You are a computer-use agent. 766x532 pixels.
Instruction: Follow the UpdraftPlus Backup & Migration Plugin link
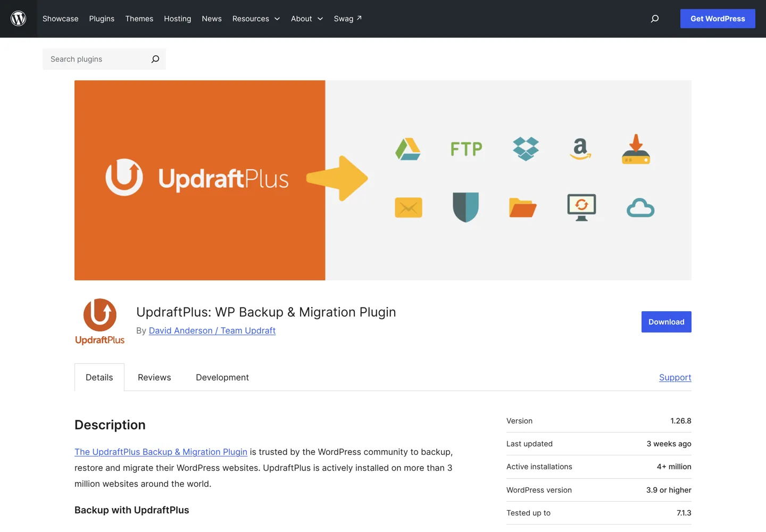pos(161,452)
